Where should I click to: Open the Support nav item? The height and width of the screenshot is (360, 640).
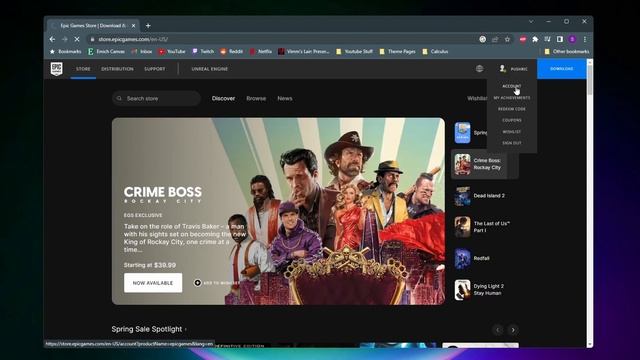pos(155,69)
